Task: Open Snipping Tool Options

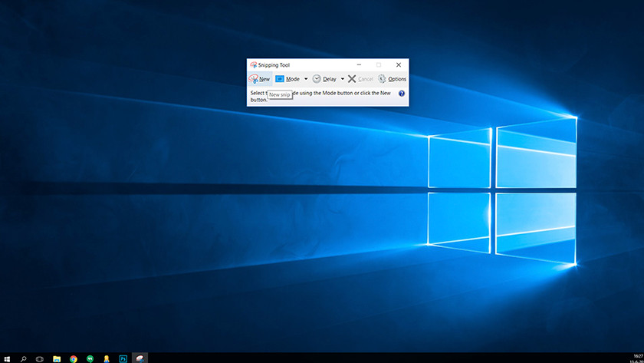Action: [392, 79]
